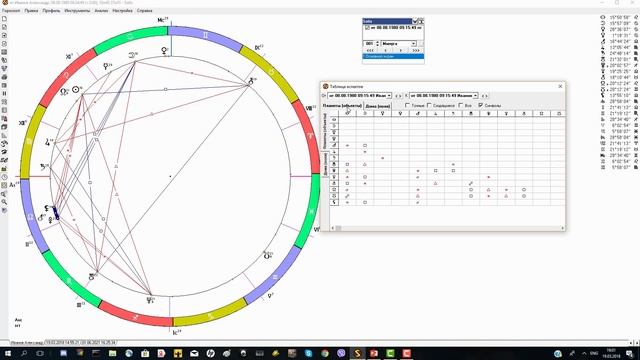The width and height of the screenshot is (640, 360).
Task: Open the Инструменты menu
Action: tap(77, 11)
